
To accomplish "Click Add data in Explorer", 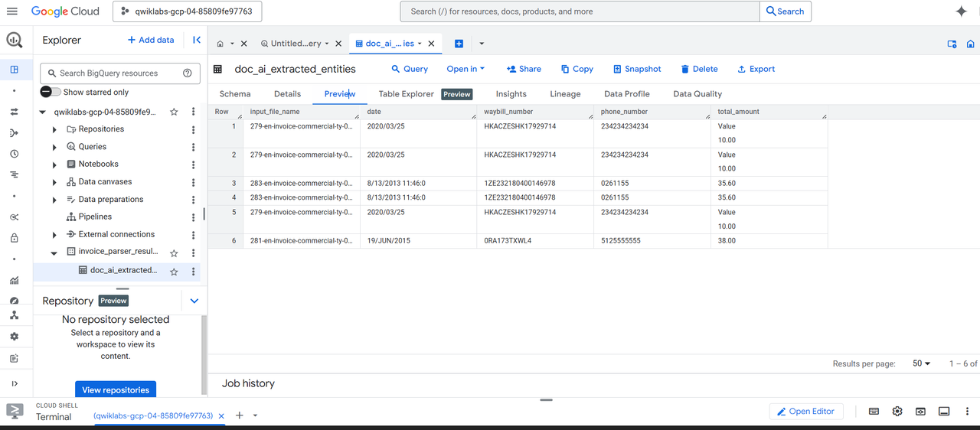I will pyautogui.click(x=151, y=40).
